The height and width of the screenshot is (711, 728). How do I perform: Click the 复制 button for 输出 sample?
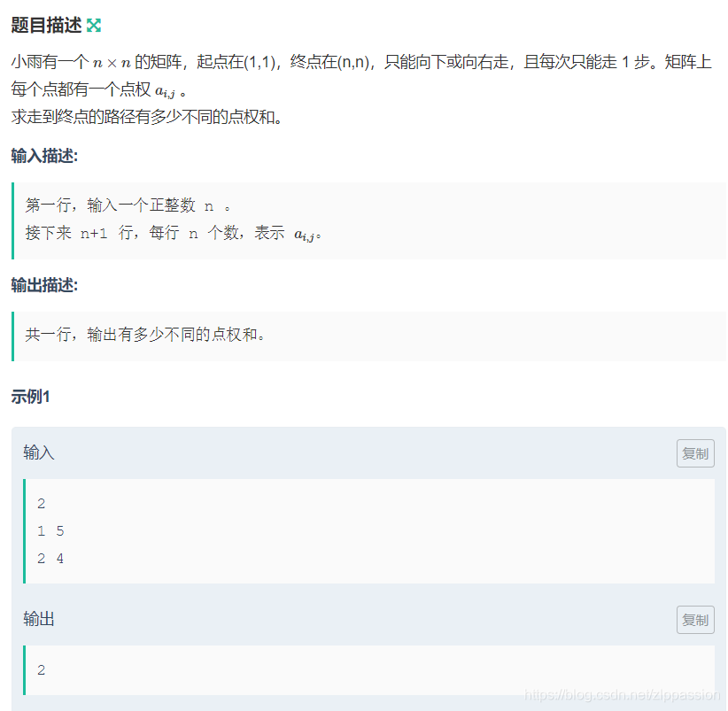(695, 620)
